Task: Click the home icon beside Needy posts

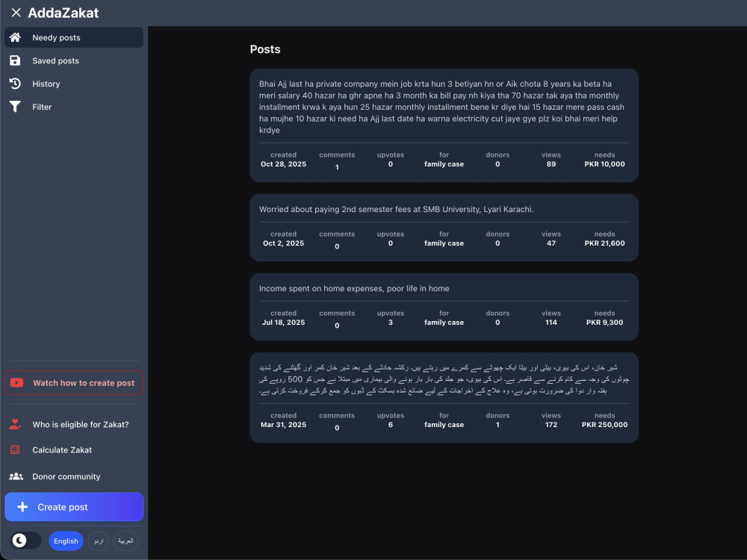Action: (15, 37)
